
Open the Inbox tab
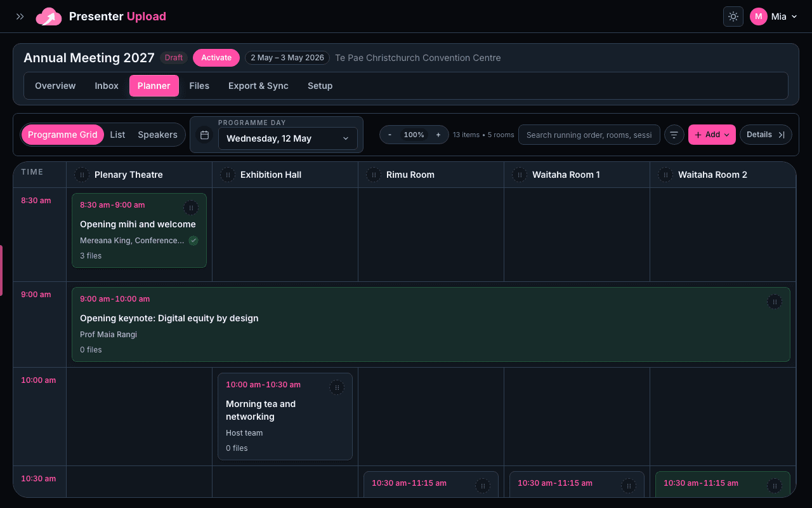click(x=107, y=86)
